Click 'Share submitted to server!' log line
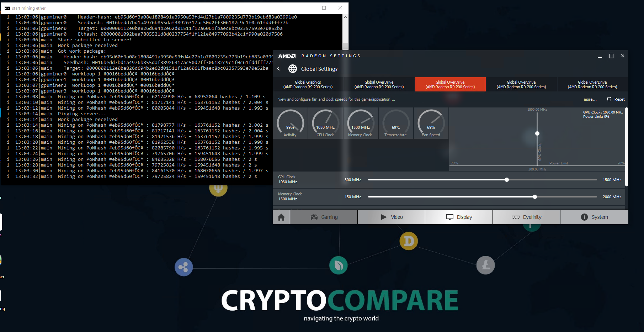This screenshot has width=644, height=332. pos(95,40)
